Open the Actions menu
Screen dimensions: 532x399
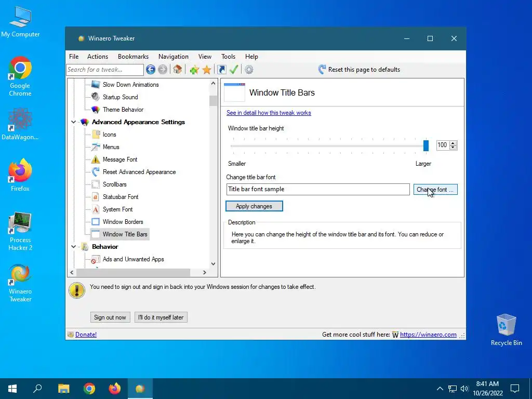tap(97, 57)
